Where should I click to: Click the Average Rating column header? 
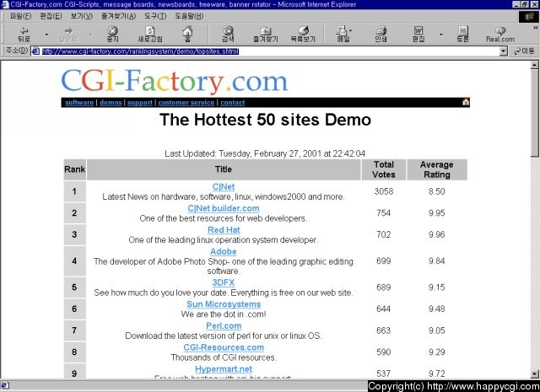pos(437,169)
